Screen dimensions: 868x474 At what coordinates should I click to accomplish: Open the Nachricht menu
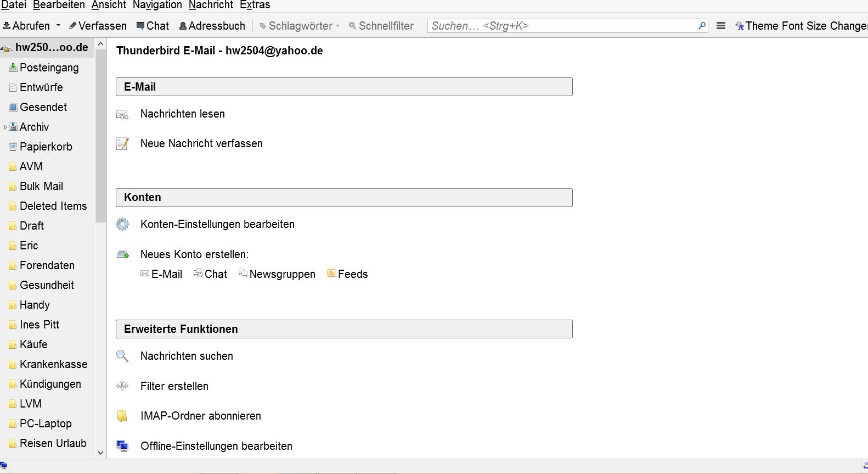click(x=211, y=5)
